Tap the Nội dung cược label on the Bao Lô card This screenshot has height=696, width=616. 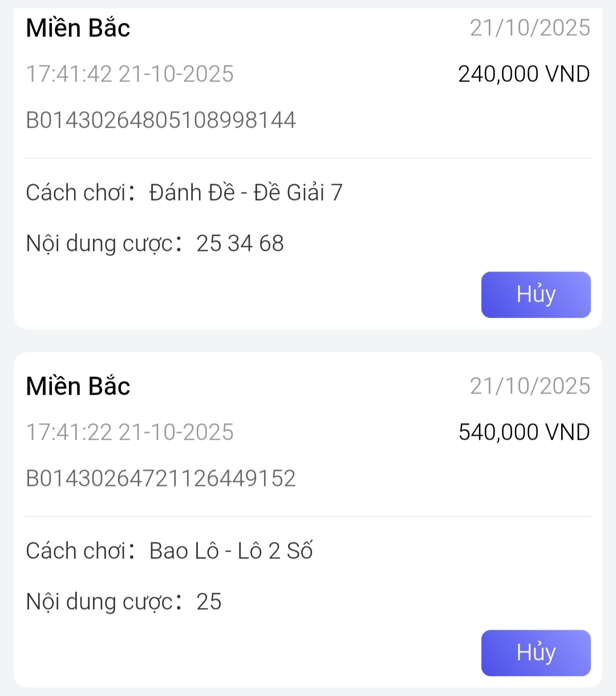(x=99, y=602)
